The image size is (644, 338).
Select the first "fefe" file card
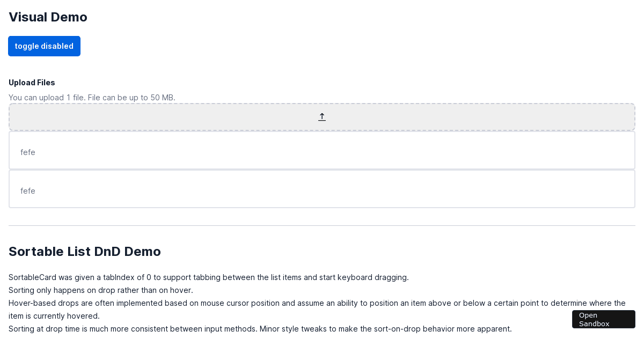[x=322, y=151]
